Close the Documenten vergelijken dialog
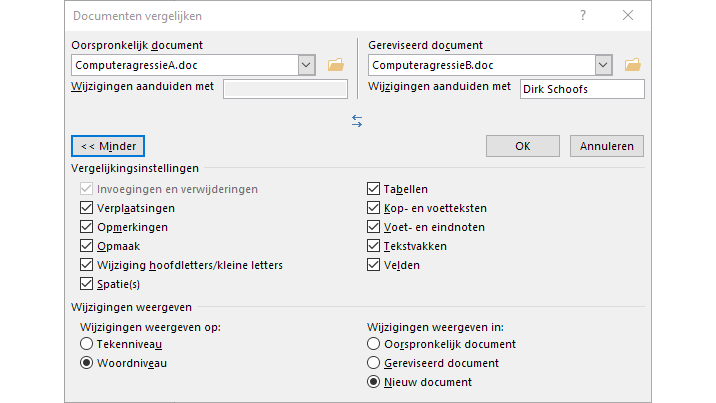 pyautogui.click(x=628, y=16)
